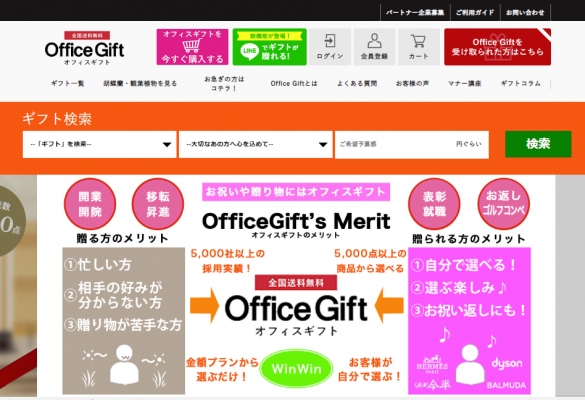585x400 pixels.
Task: Click the green LINE gift banner
Action: tap(269, 47)
